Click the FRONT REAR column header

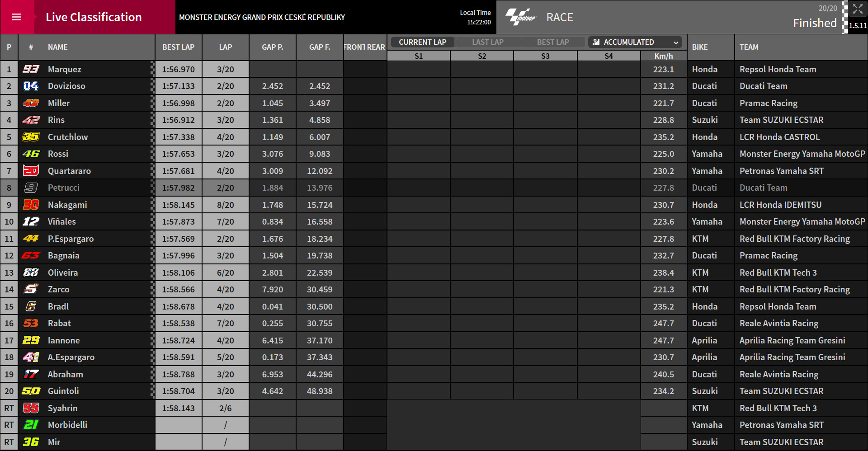pyautogui.click(x=364, y=47)
